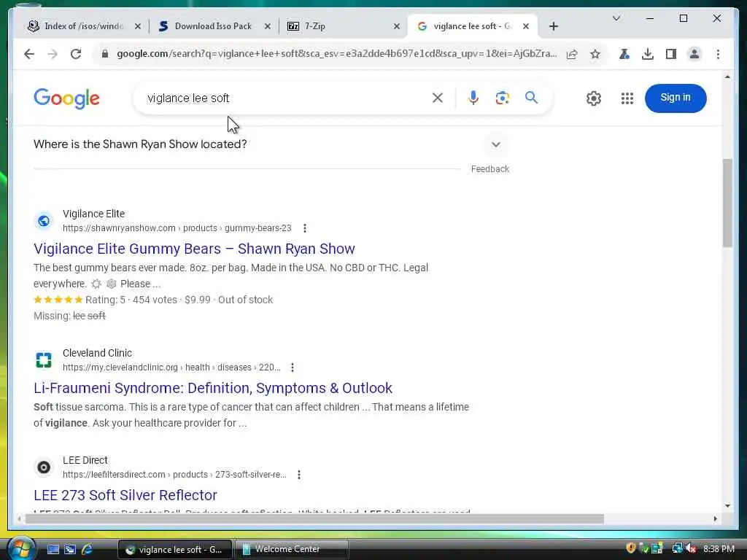
Task: Open Google quick settings gear
Action: coord(594,98)
